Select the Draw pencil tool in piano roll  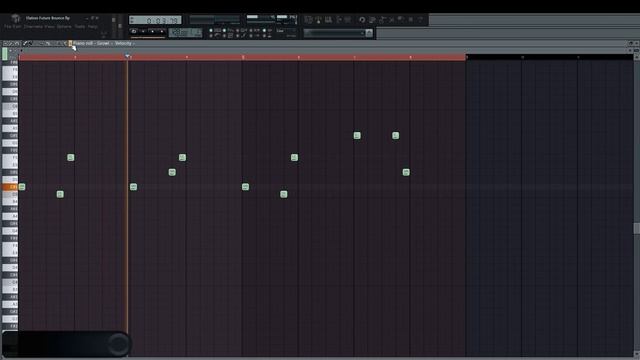coord(25,43)
